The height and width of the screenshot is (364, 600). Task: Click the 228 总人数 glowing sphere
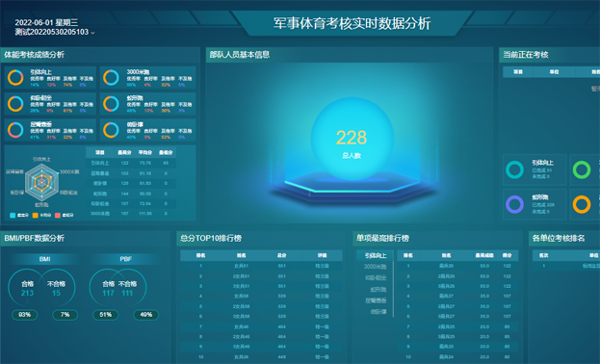[352, 139]
